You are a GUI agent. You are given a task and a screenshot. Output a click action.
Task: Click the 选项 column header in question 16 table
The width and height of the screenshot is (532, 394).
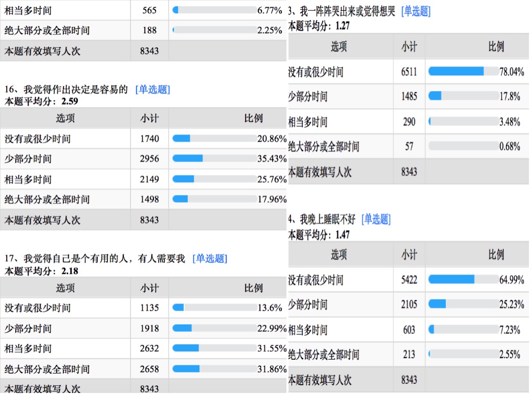65,118
